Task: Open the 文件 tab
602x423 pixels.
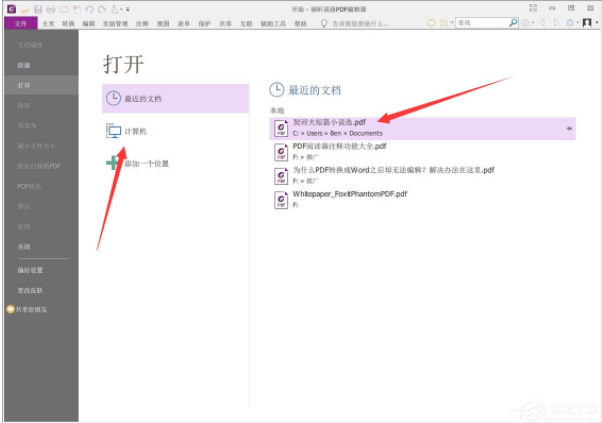Action: pyautogui.click(x=21, y=23)
